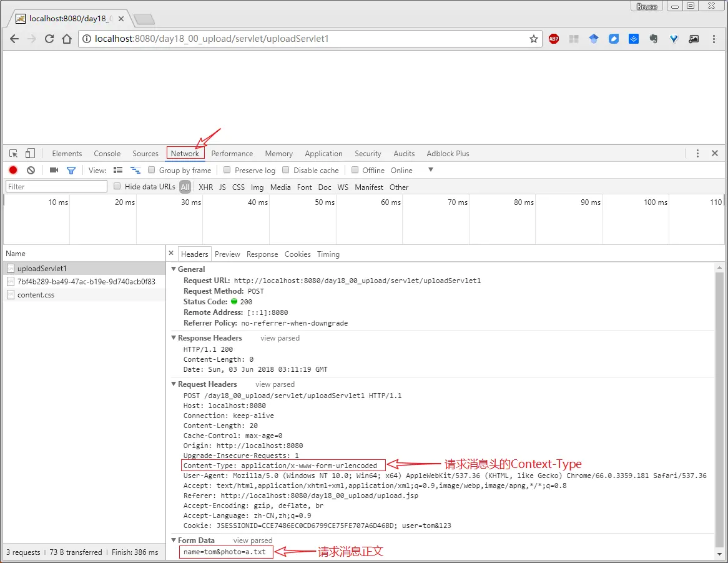Bookmark this page with the star

click(x=533, y=39)
